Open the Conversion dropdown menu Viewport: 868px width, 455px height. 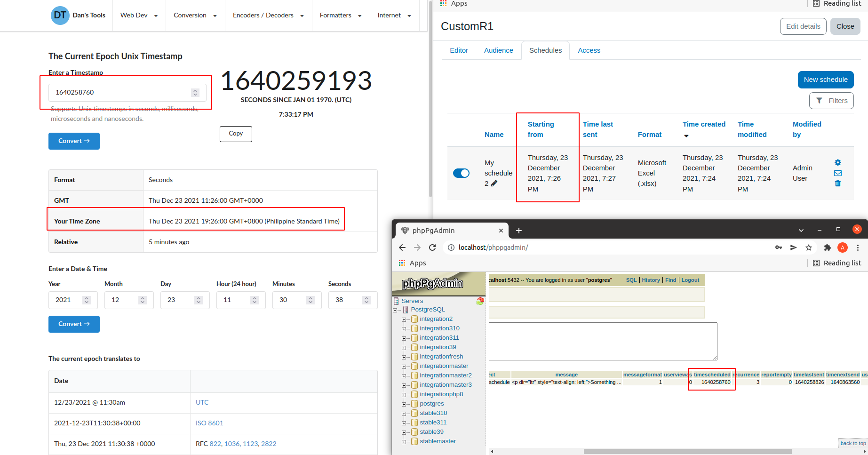(195, 15)
